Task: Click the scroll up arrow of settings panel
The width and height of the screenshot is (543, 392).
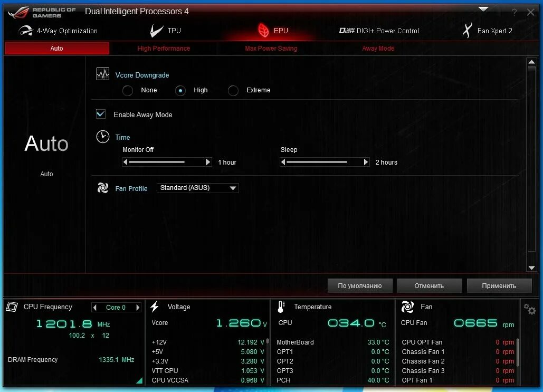Action: click(531, 62)
